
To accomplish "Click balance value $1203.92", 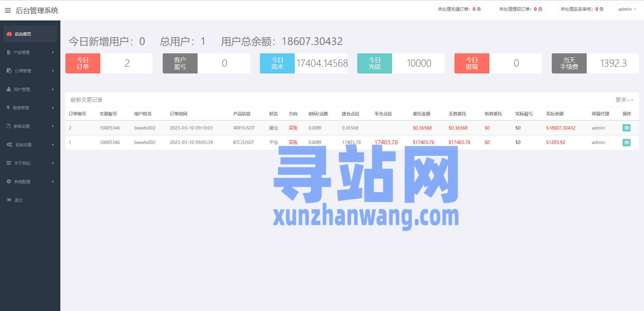I will point(555,142).
